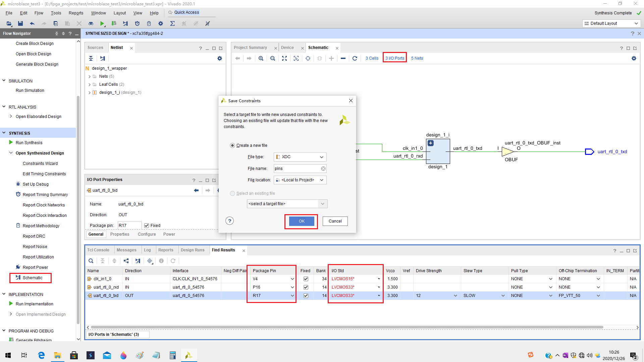
Task: Expand the Leaf Cells tree node
Action: tap(90, 84)
